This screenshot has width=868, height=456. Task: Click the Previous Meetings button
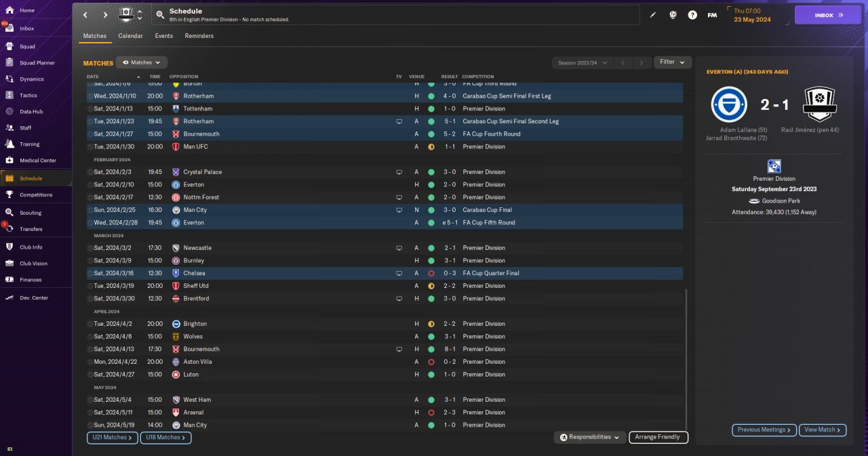point(764,430)
